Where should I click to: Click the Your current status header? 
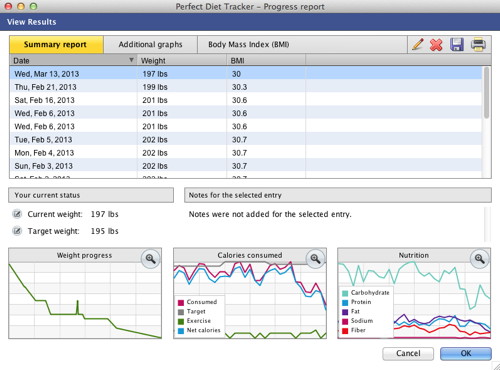click(91, 195)
